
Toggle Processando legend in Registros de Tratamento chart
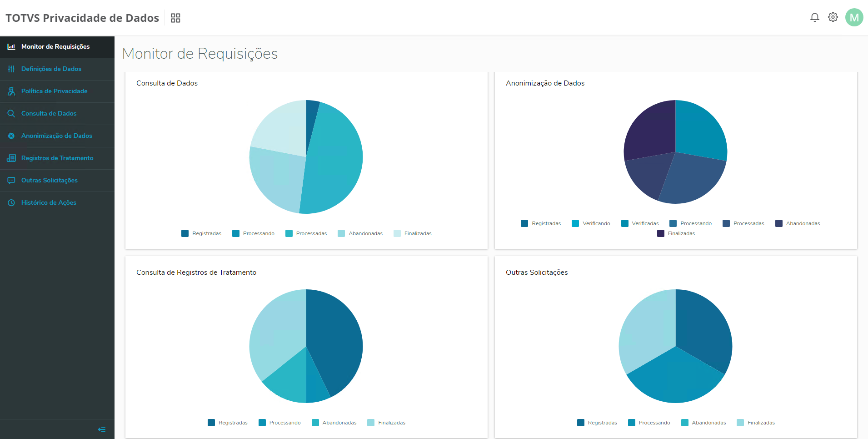point(279,423)
